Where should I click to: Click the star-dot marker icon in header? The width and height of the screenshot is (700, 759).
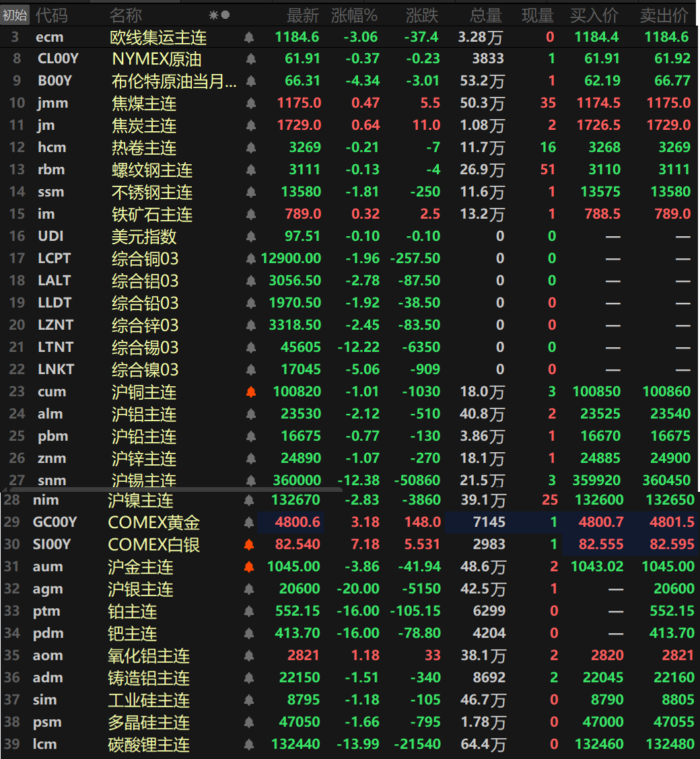click(219, 14)
